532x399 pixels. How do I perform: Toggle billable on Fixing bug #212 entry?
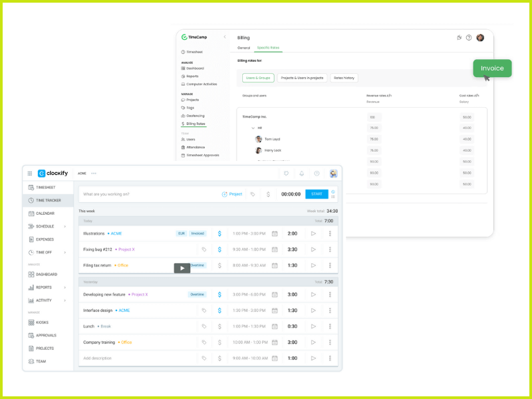point(219,249)
